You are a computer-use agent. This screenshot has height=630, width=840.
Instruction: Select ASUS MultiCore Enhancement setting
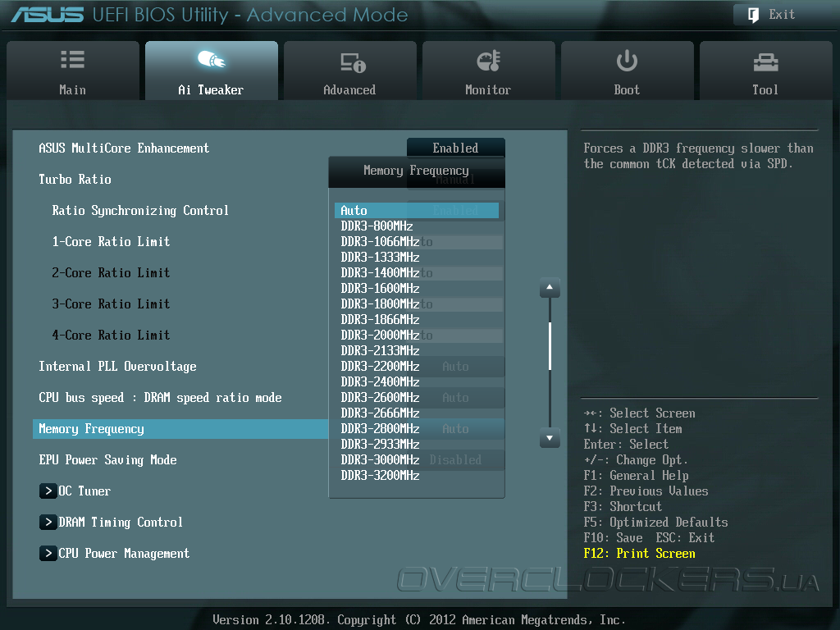[124, 148]
